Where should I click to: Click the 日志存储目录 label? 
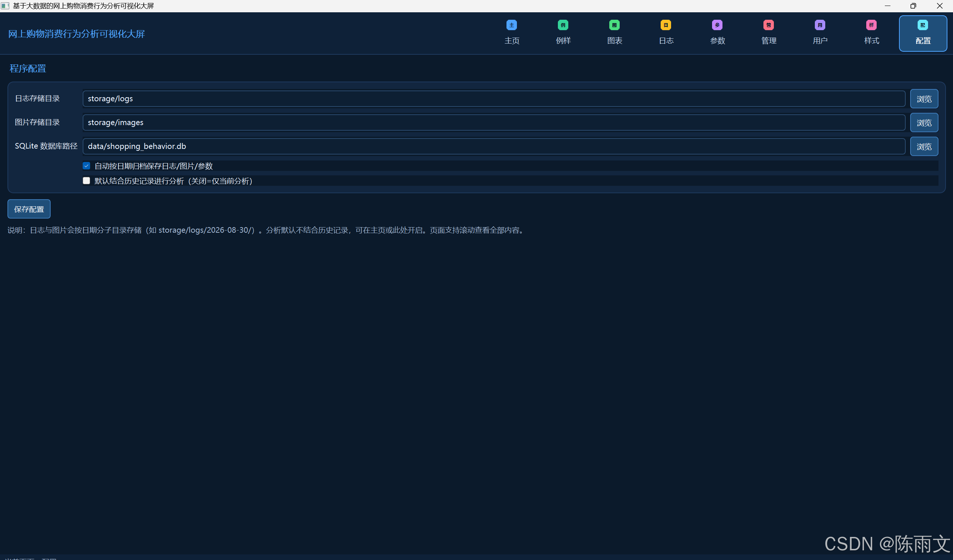coord(38,98)
